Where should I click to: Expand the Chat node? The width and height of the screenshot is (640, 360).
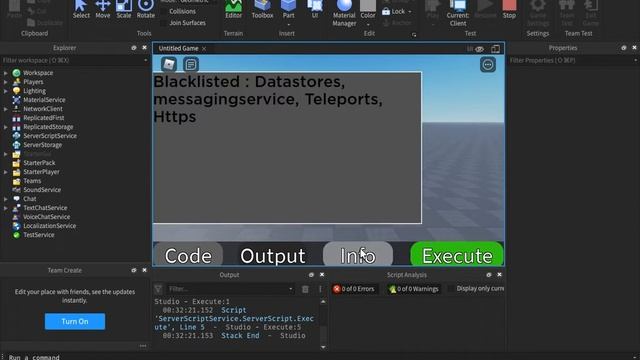click(6, 199)
